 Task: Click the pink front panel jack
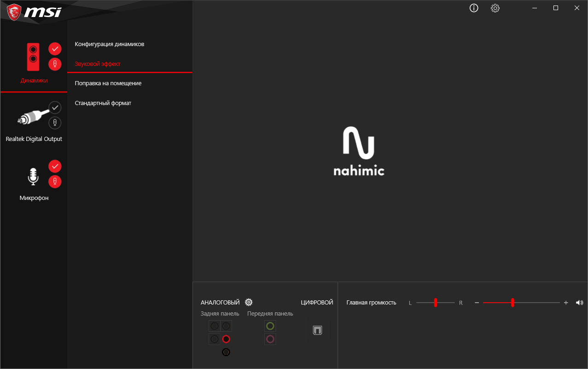tap(270, 339)
